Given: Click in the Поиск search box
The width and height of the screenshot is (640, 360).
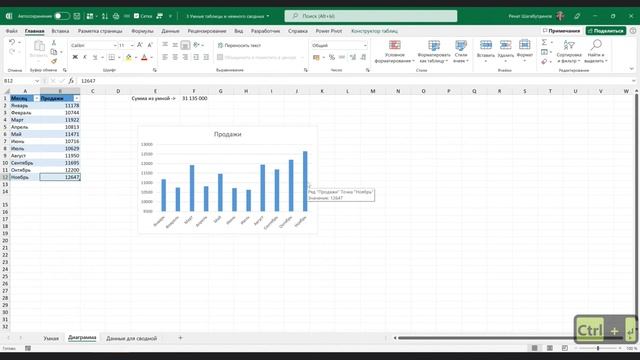Looking at the screenshot, I should coord(371,16).
